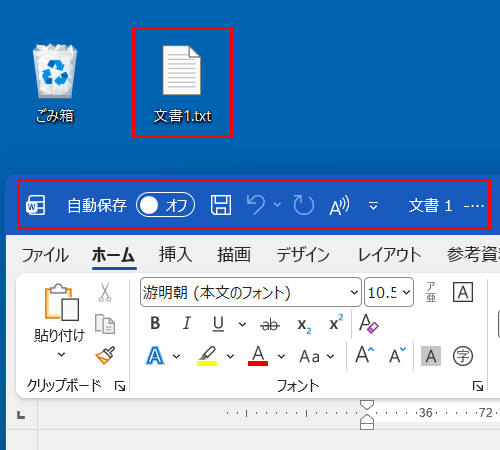The width and height of the screenshot is (500, 450).
Task: Open the クリップボード dialog launcher
Action: (120, 386)
